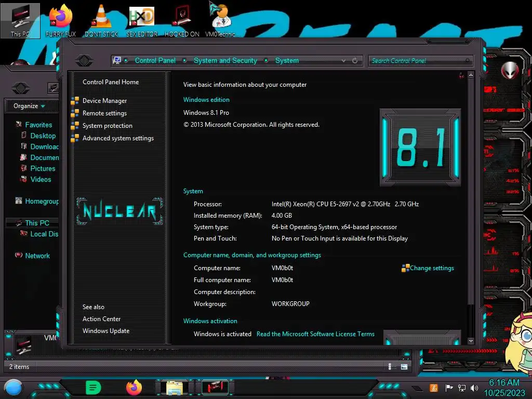Screen dimensions: 532x399
Task: Click the Remote settings shield icon
Action: pos(75,113)
